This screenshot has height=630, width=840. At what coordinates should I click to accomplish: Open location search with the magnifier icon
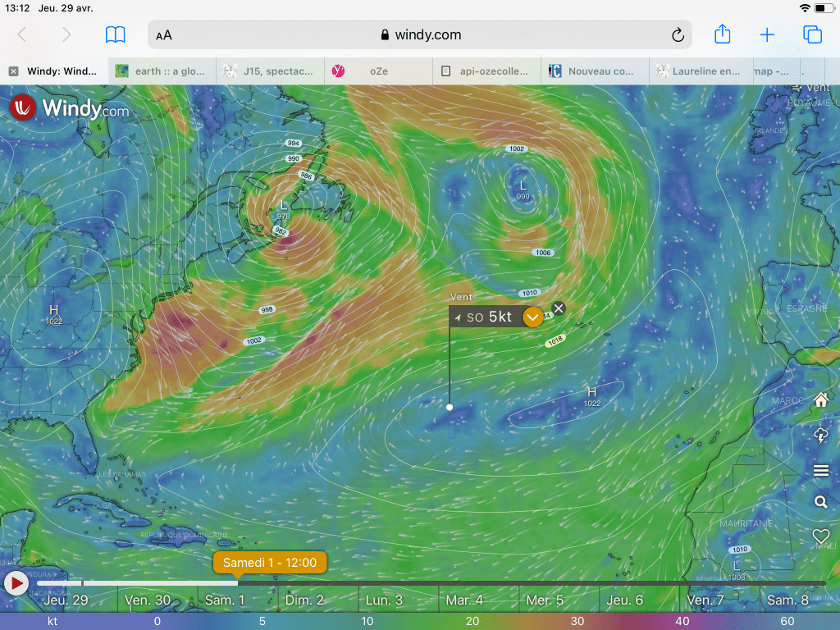tap(820, 502)
